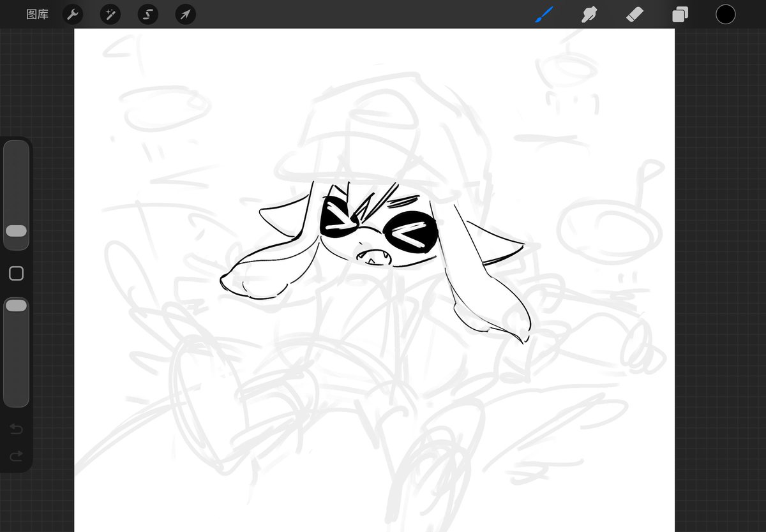Undo the last stroke with the undo arrow
Viewport: 766px width, 532px height.
pyautogui.click(x=17, y=429)
